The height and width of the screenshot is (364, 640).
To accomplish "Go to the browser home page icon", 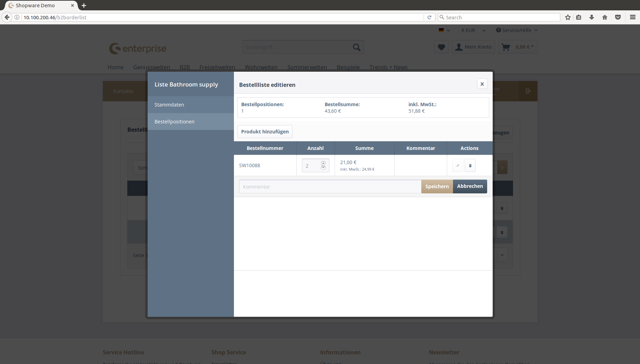I will pos(604,17).
